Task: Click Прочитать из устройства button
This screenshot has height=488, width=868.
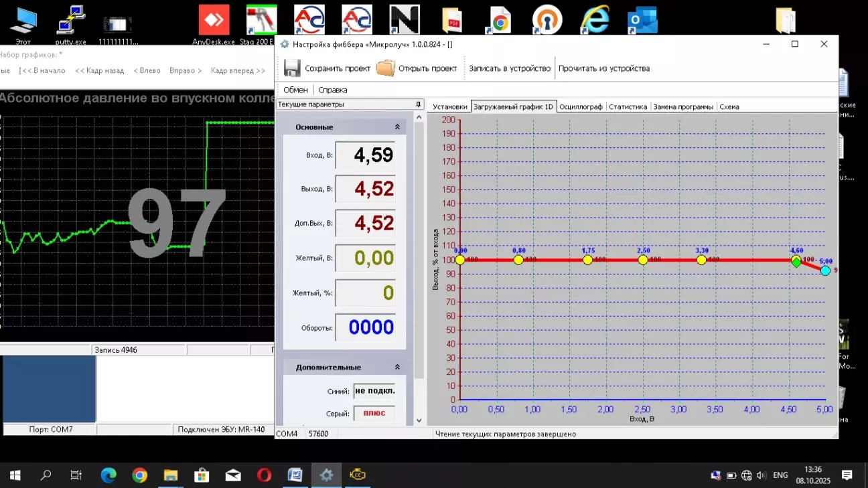Action: [603, 68]
